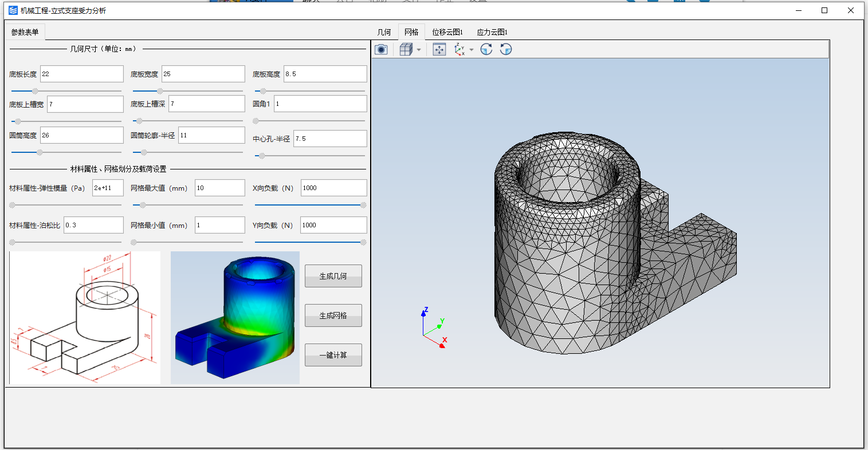Screen dimensions: 868x450
Task: Click the 底板上槽宽 slider handle
Action: [x=18, y=121]
